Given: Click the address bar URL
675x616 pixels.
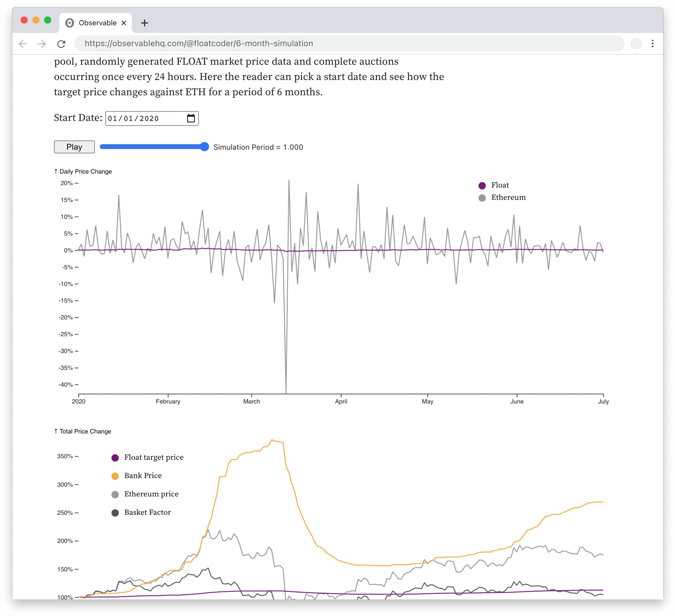Looking at the screenshot, I should [198, 43].
